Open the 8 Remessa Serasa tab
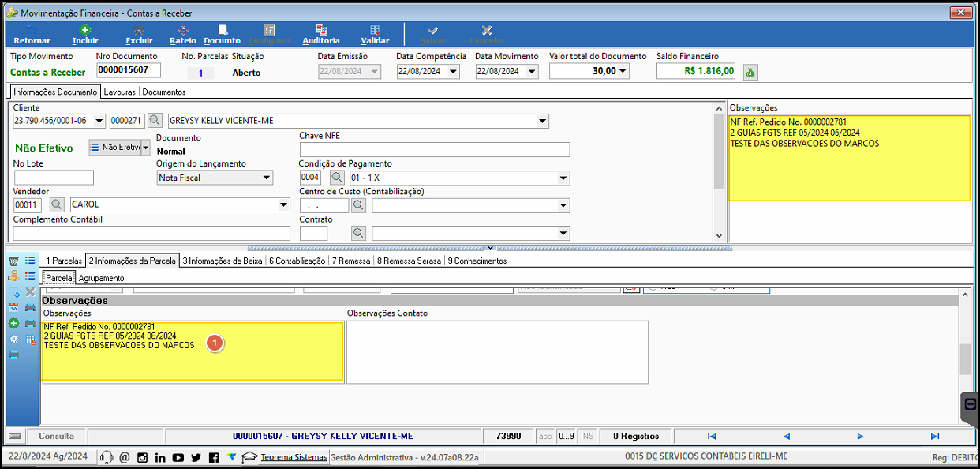 point(410,261)
